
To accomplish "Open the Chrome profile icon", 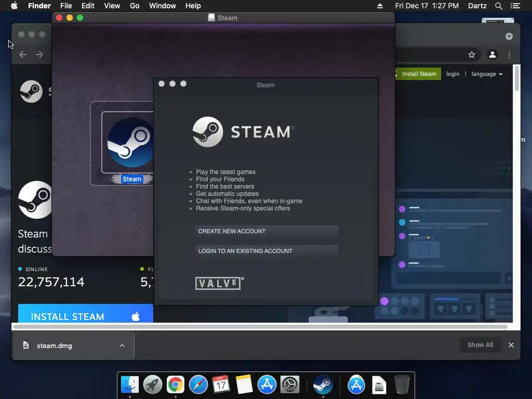I will (493, 55).
